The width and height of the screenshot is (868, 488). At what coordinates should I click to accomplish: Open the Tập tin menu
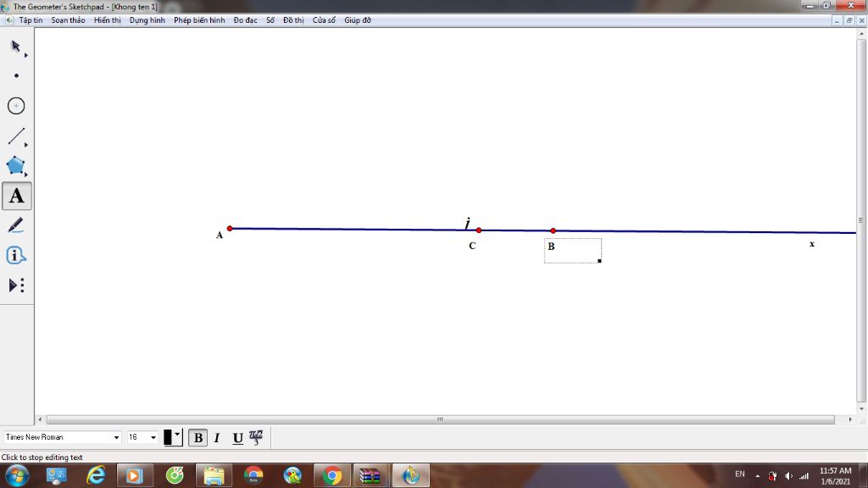(31, 20)
